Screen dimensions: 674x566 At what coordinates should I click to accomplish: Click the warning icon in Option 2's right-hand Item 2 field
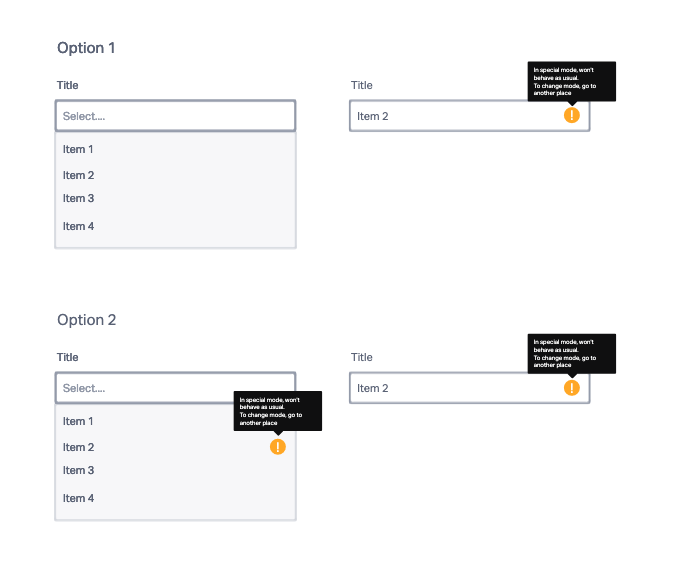coord(571,388)
